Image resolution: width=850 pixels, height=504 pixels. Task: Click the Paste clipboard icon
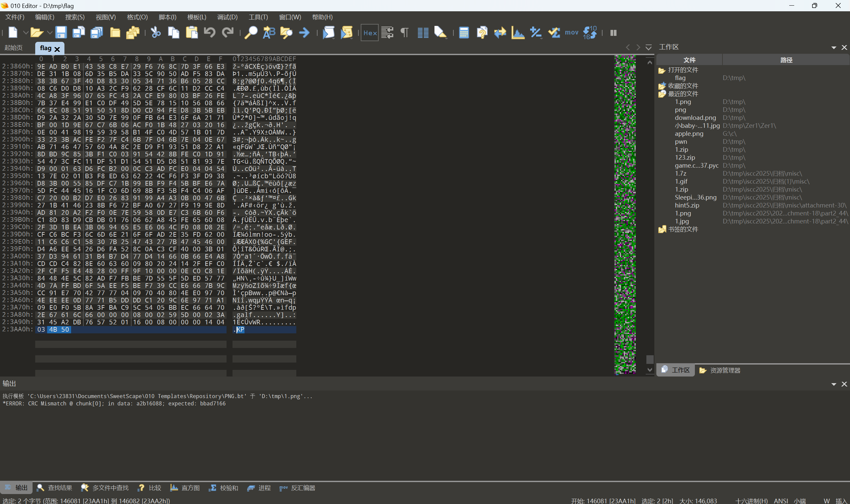coord(192,33)
